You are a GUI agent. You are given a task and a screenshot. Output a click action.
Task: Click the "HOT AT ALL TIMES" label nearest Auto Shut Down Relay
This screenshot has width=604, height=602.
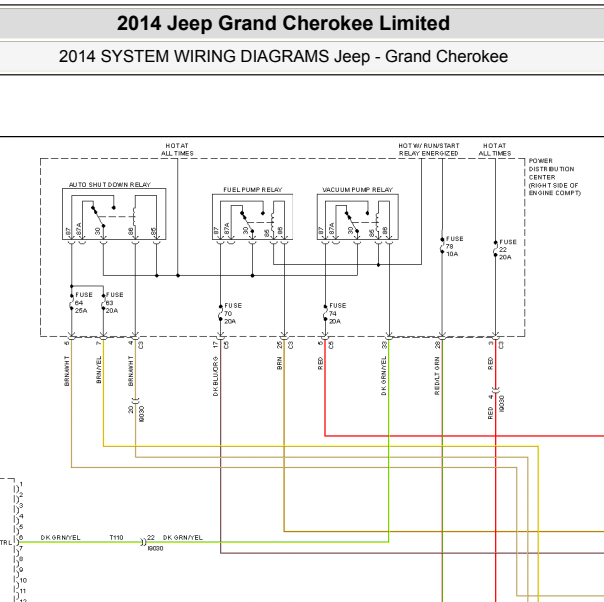tap(177, 149)
